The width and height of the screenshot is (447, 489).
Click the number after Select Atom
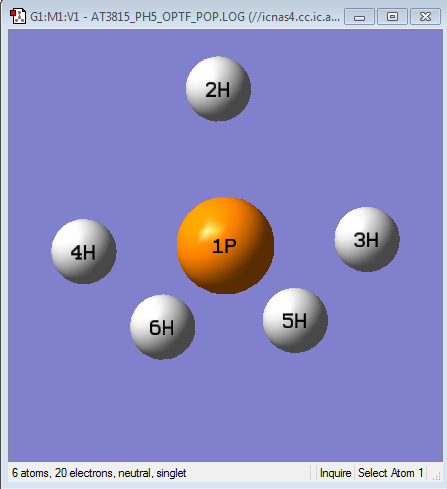(x=421, y=473)
